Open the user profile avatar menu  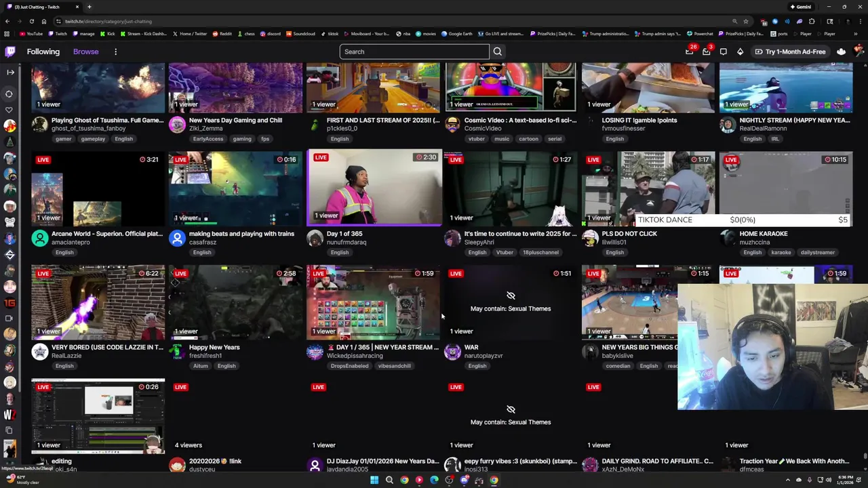pyautogui.click(x=859, y=52)
